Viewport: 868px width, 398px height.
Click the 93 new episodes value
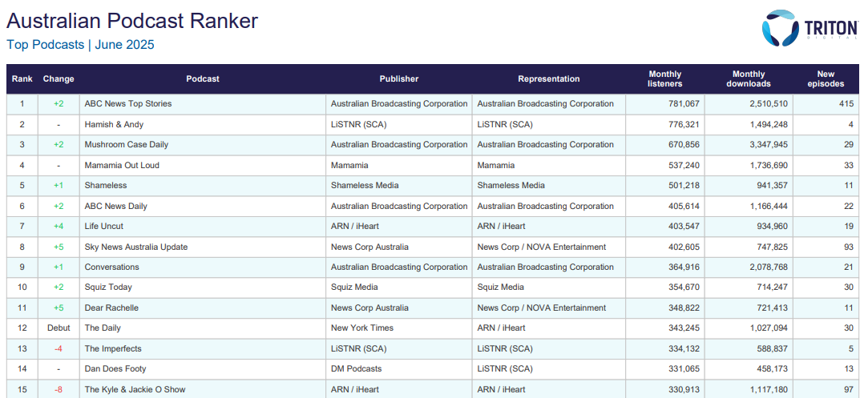[849, 247]
